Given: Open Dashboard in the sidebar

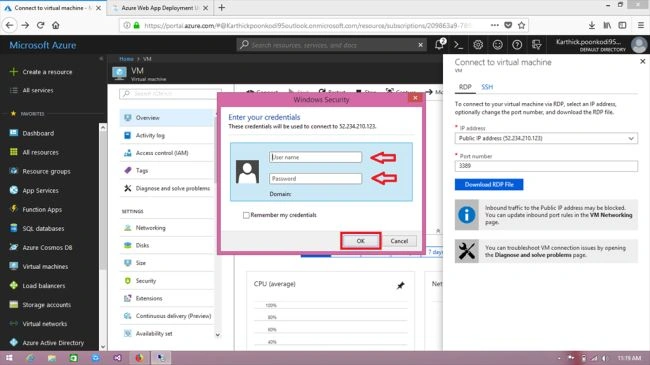Looking at the screenshot, I should [38, 133].
